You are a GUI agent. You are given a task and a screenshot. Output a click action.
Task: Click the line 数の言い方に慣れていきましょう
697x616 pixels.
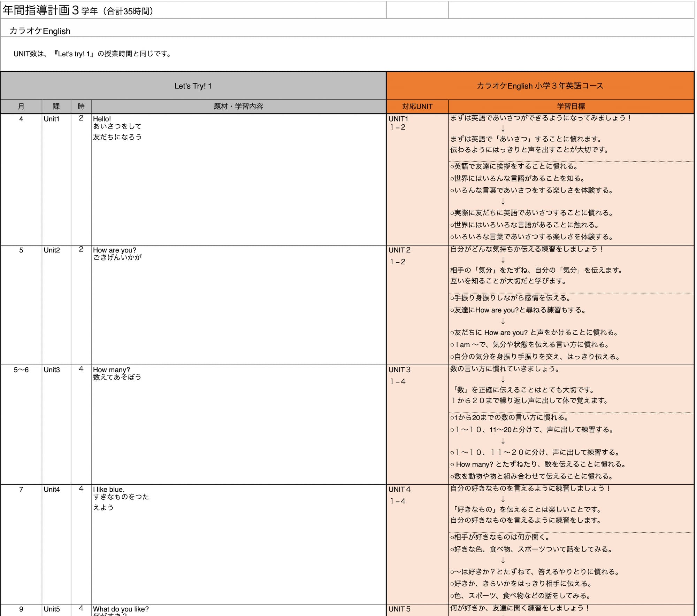[505, 369]
